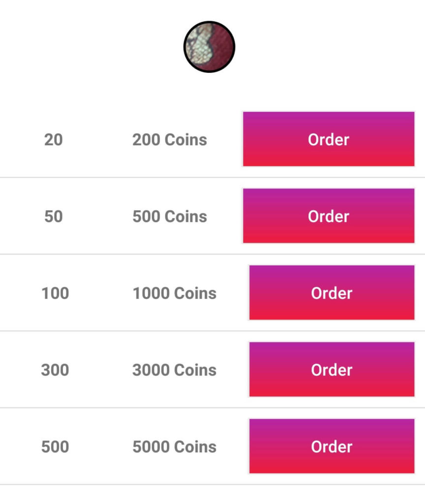Tap Order button for 1000 Coins
The width and height of the screenshot is (425, 504).
click(x=332, y=293)
